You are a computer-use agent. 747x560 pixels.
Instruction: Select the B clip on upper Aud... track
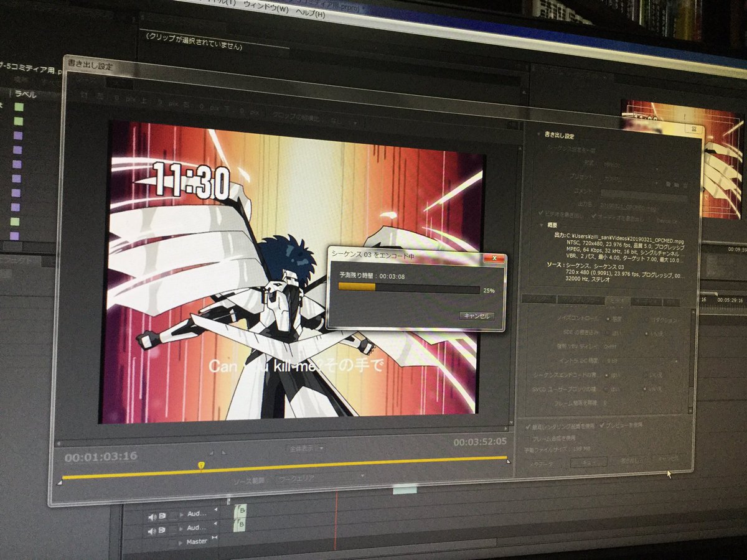[x=242, y=511]
